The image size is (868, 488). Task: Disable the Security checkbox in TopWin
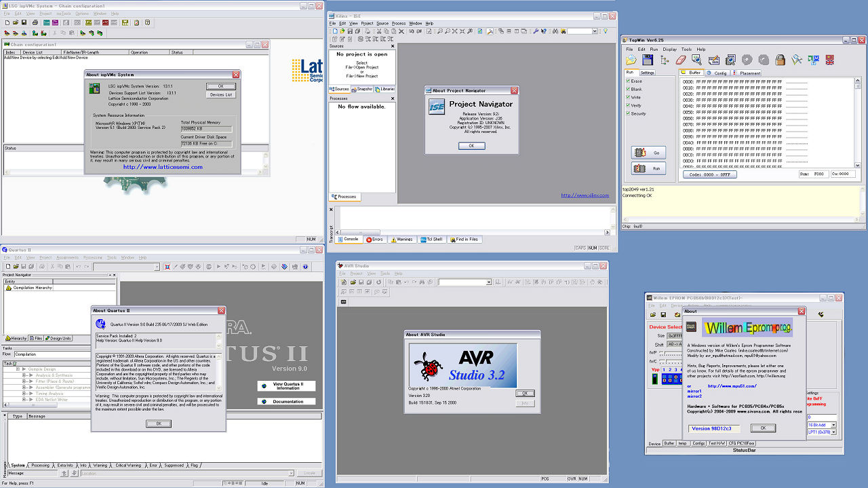click(x=629, y=114)
